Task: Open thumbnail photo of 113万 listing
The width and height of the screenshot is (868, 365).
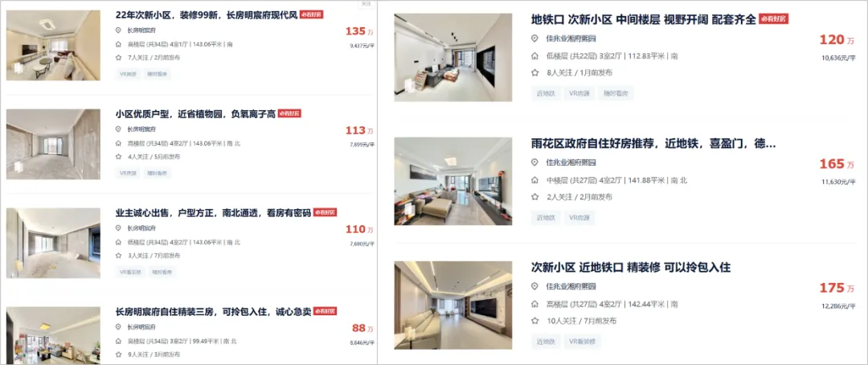Action: click(53, 144)
